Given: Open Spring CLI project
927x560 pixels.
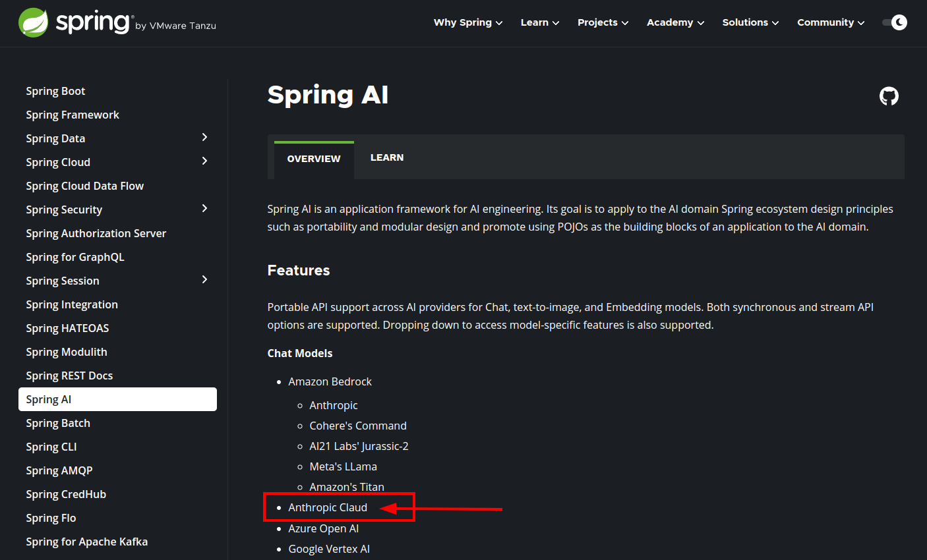Looking at the screenshot, I should coord(51,447).
